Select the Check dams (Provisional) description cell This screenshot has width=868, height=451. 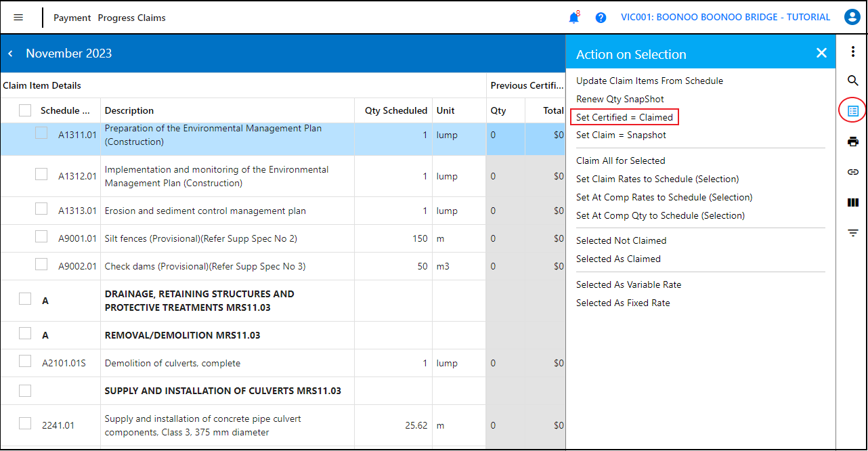pos(227,266)
